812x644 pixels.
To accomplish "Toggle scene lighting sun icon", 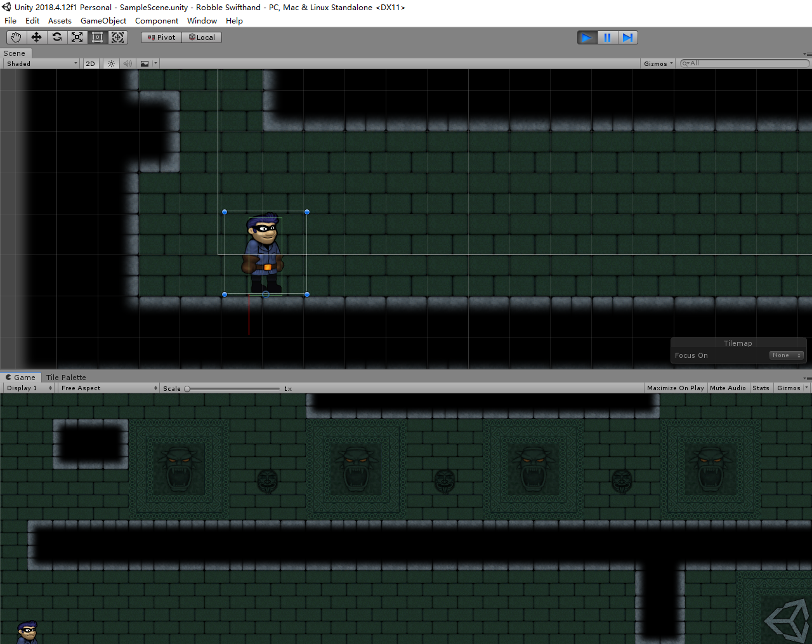I will pyautogui.click(x=111, y=63).
